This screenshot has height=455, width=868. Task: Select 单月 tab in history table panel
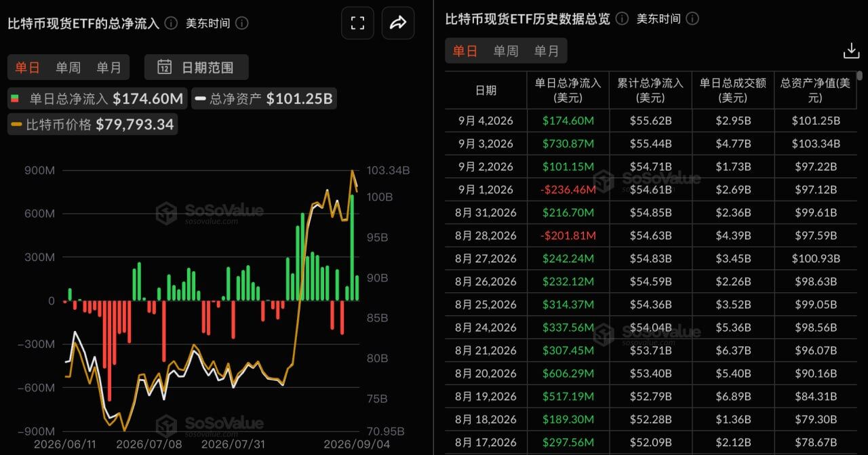[x=547, y=51]
